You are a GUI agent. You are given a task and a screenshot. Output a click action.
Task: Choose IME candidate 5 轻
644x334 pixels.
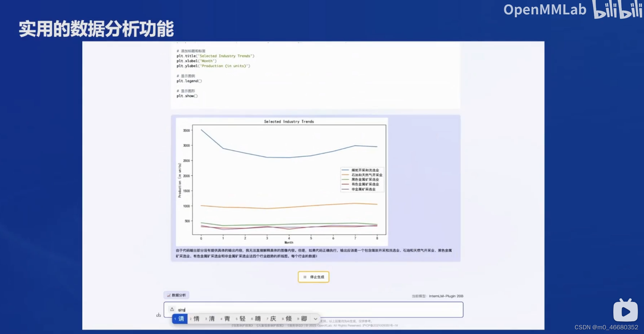pyautogui.click(x=241, y=319)
